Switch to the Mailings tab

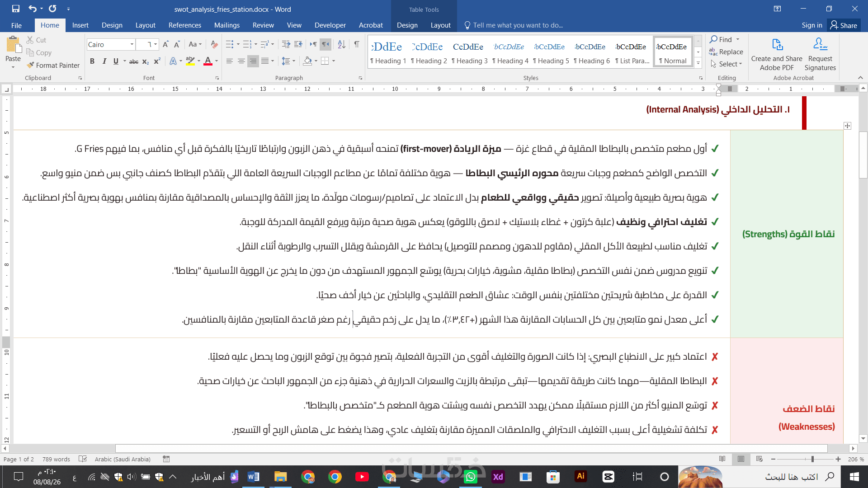tap(227, 25)
